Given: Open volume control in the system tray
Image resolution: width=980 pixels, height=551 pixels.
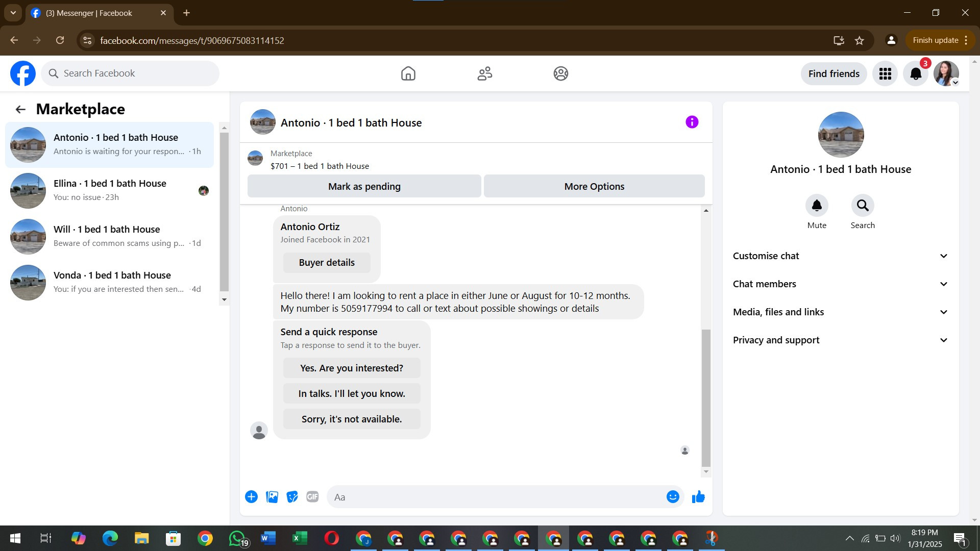Looking at the screenshot, I should (895, 538).
